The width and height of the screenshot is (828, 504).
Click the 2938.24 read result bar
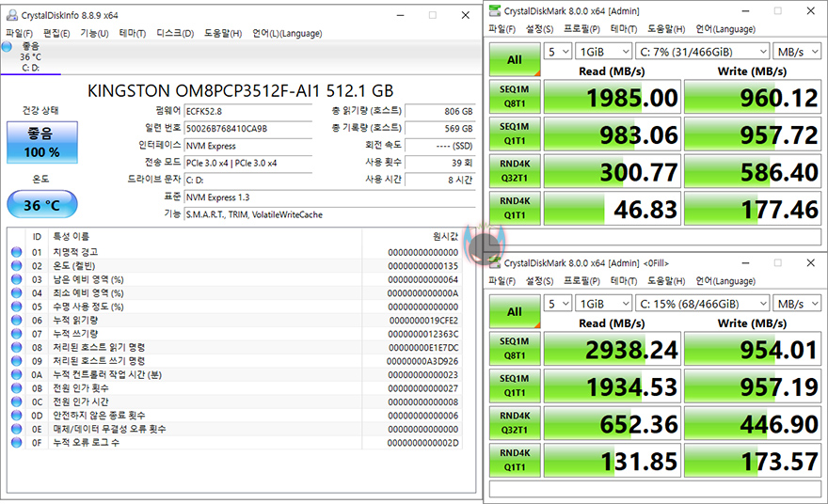click(612, 348)
